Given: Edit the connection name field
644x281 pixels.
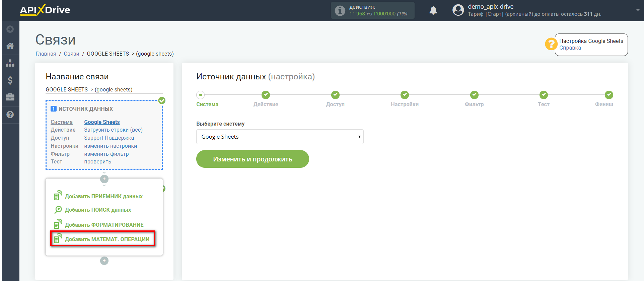Looking at the screenshot, I should click(104, 89).
